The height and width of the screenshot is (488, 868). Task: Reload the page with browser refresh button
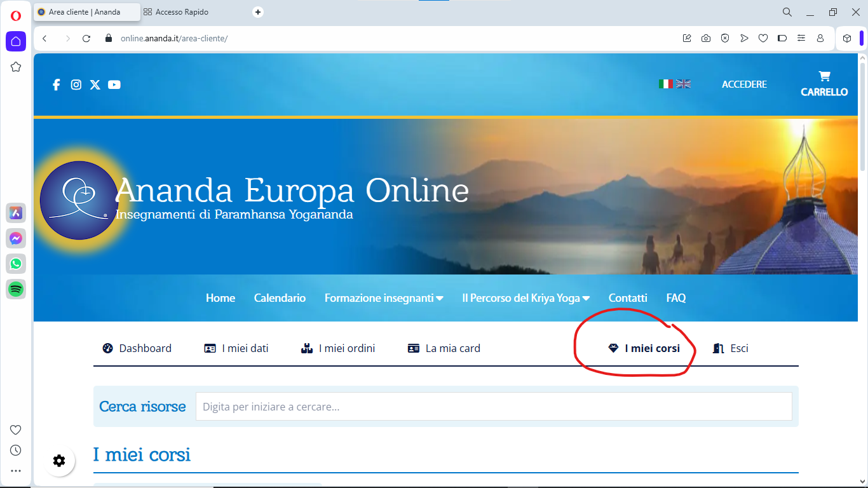tap(86, 39)
